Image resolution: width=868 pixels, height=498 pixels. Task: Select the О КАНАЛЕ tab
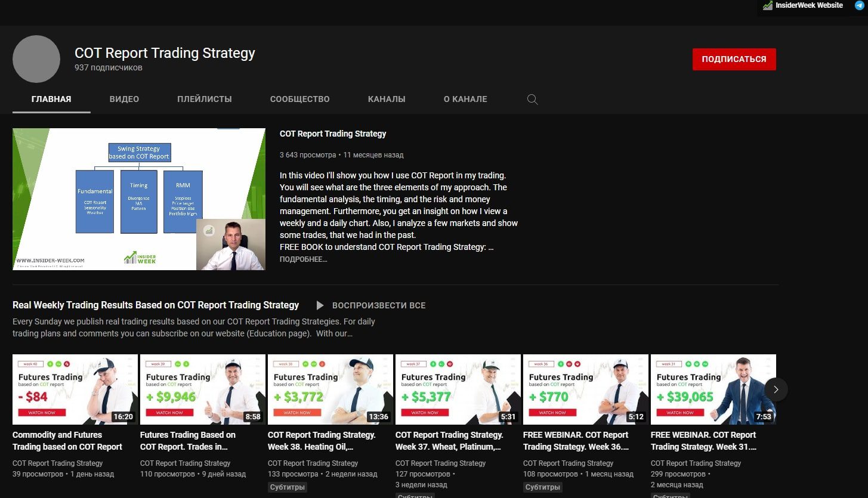click(465, 99)
